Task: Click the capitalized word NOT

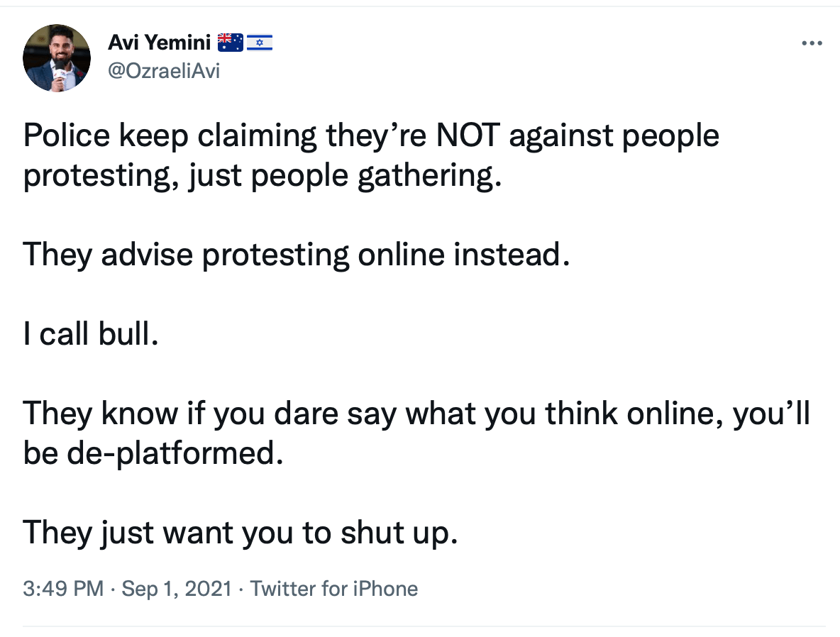Action: (x=468, y=135)
